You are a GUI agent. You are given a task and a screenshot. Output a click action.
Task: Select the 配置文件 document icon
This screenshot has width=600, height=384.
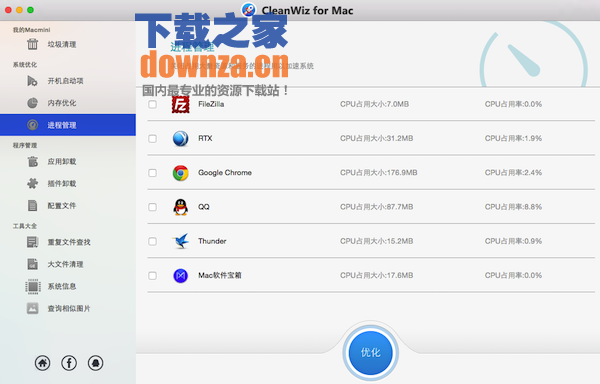[x=33, y=206]
